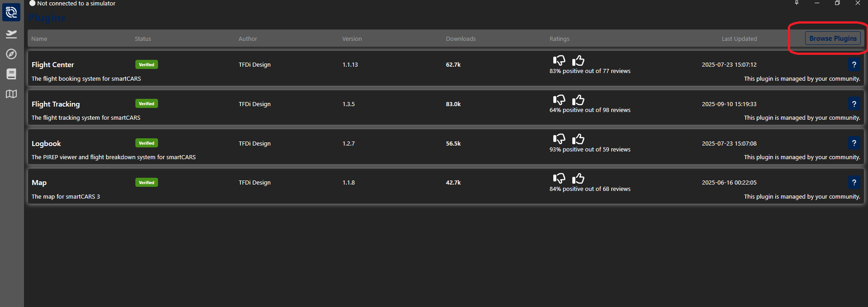
Task: Select the Map plugin name
Action: pos(39,183)
